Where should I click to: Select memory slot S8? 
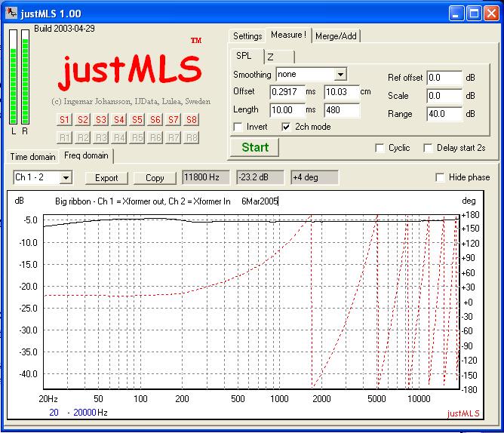click(192, 120)
